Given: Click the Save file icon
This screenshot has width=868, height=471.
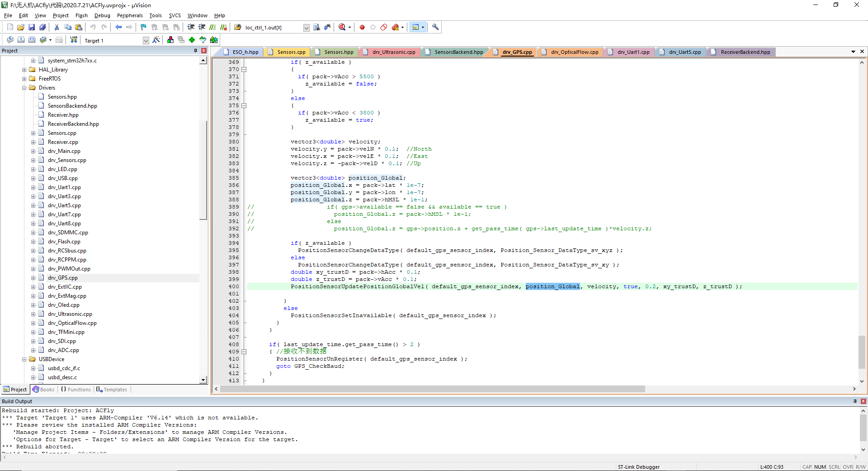Looking at the screenshot, I should tap(32, 28).
